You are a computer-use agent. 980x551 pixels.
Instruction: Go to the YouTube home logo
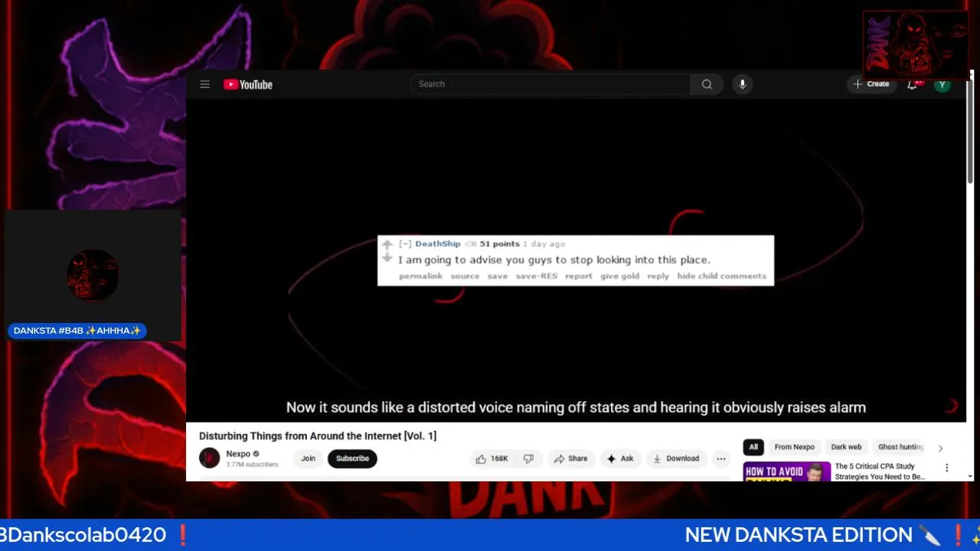pyautogui.click(x=248, y=84)
